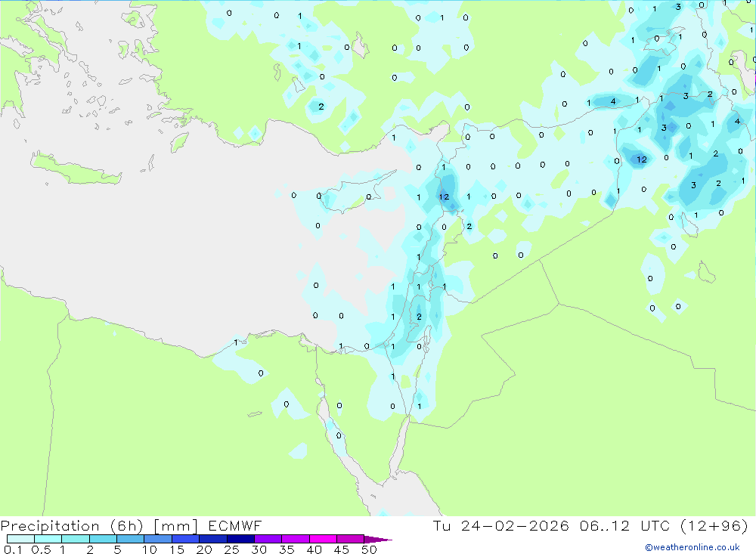Click the 1–2 mm legend color swatch

point(76,539)
